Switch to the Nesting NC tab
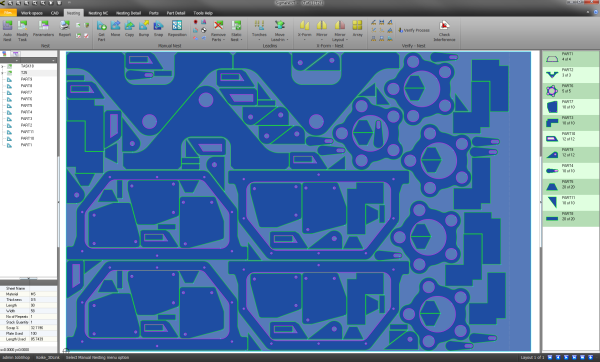600x362 pixels. 98,13
